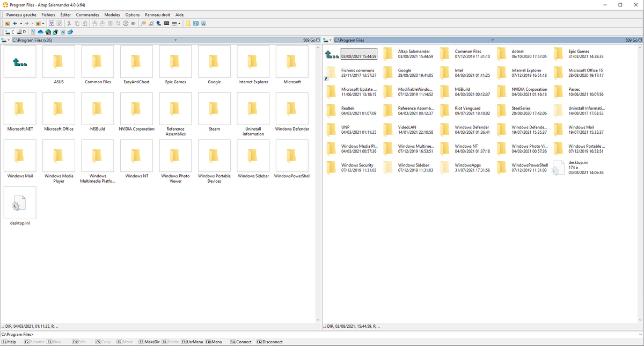
Task: Open the Forward history dropdown arrow
Action: [x=32, y=24]
